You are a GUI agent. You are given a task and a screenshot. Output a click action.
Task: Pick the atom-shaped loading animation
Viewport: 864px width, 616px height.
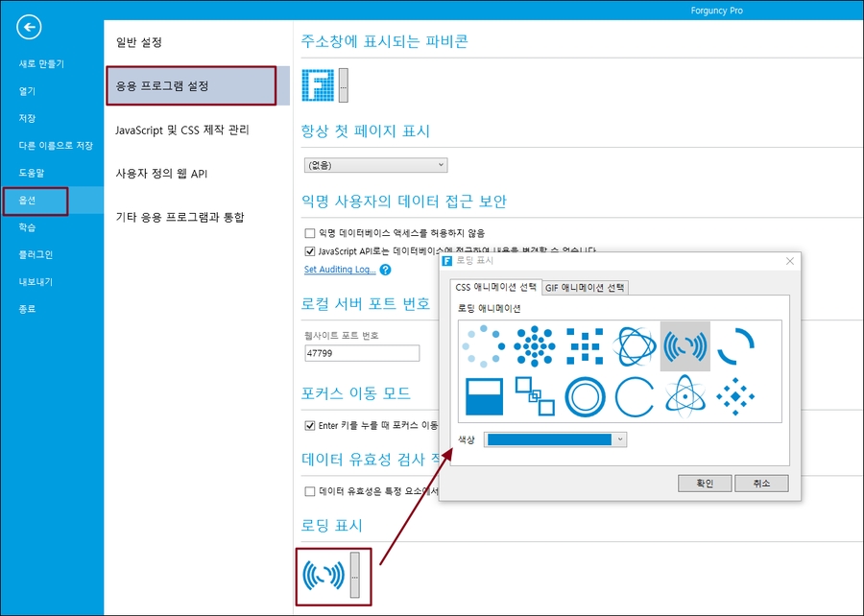pos(684,396)
